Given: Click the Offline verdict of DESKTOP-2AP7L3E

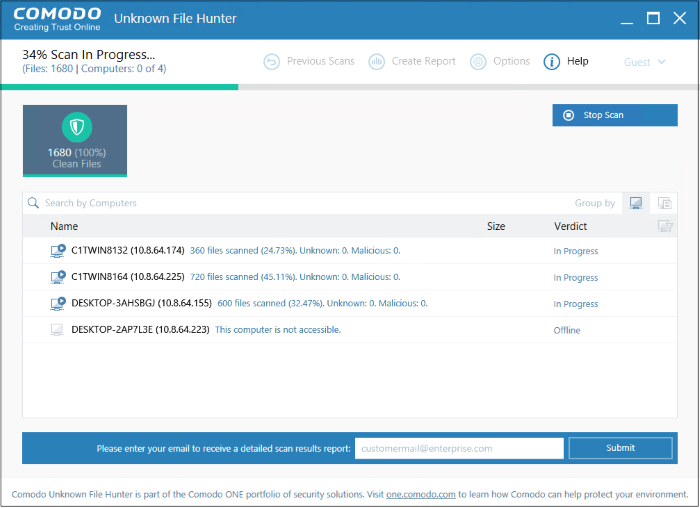Looking at the screenshot, I should pos(567,330).
